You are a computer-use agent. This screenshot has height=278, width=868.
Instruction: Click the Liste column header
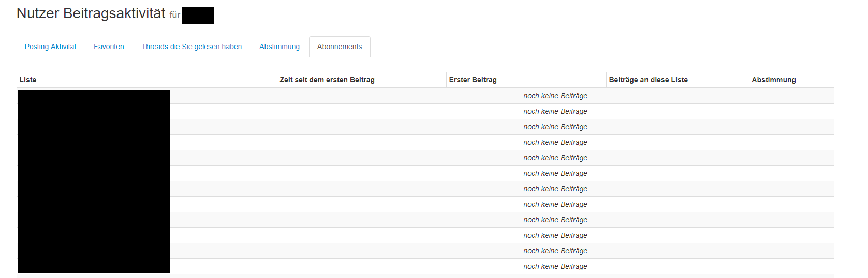click(28, 80)
